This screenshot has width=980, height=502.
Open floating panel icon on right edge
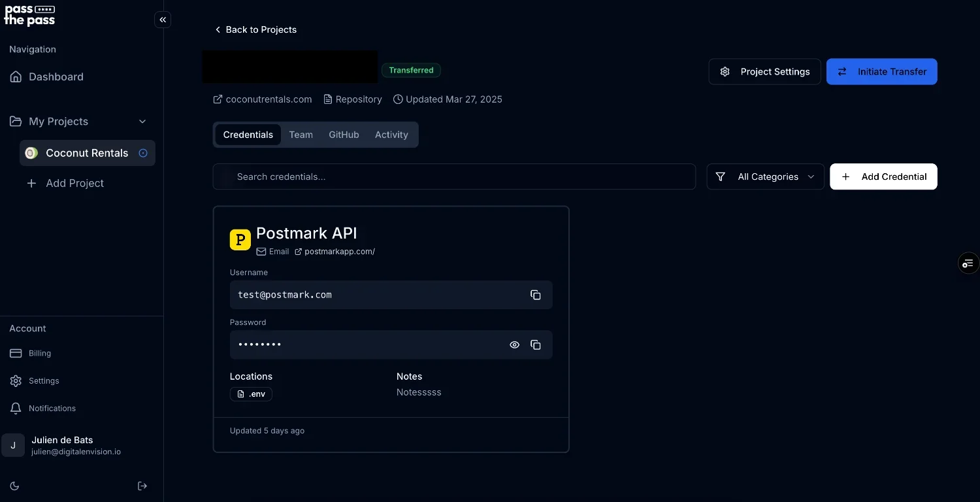[968, 263]
